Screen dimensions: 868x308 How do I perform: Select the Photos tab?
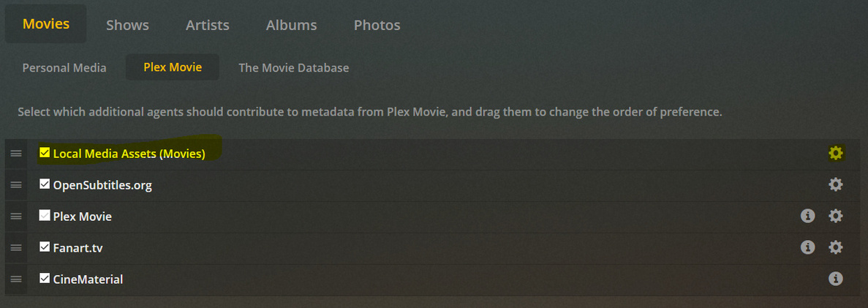[x=377, y=25]
